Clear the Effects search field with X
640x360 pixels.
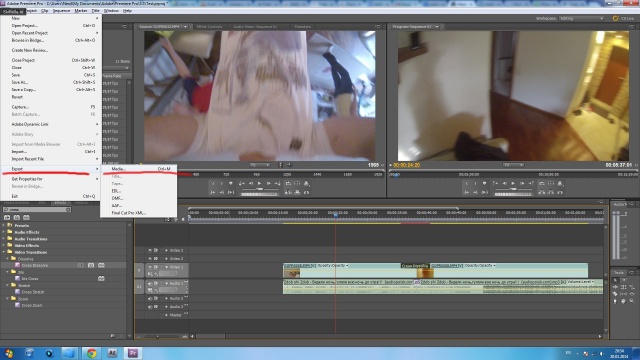(68, 209)
